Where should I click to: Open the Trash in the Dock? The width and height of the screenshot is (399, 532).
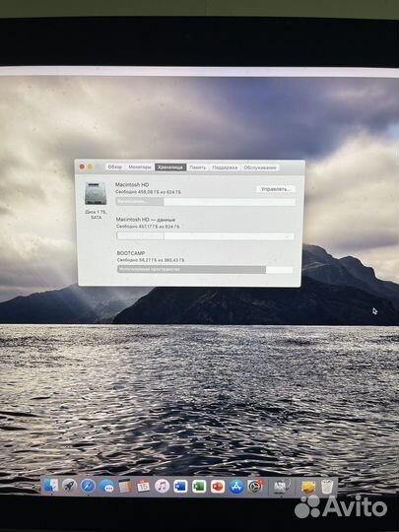click(327, 487)
